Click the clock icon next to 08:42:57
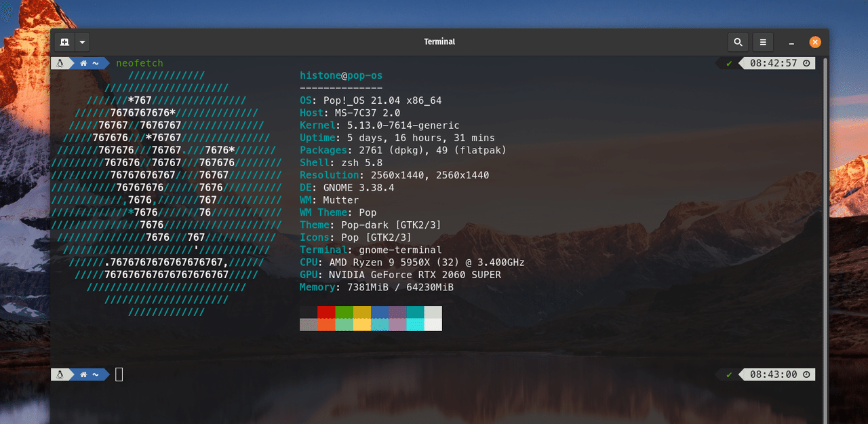Viewport: 868px width, 424px height. (x=806, y=63)
